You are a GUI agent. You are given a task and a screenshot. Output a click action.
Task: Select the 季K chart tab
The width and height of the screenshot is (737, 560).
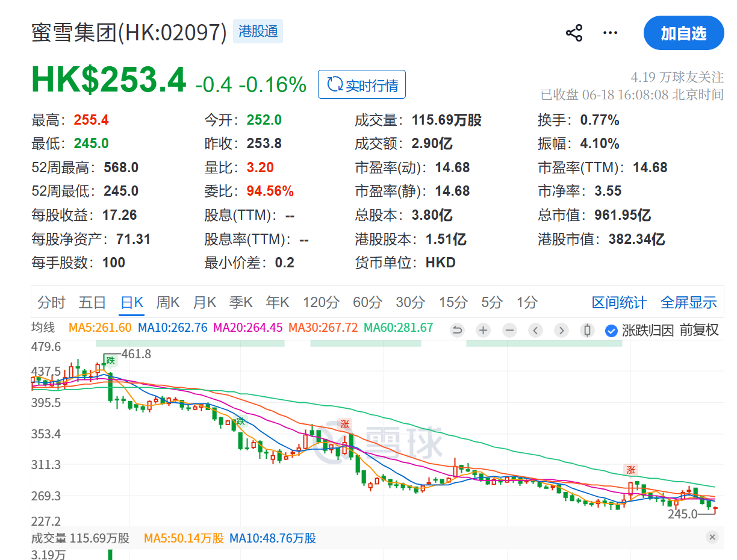240,302
